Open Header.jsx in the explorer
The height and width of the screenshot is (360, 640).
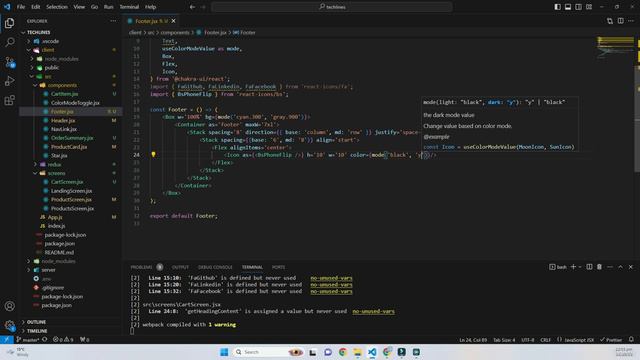point(63,120)
